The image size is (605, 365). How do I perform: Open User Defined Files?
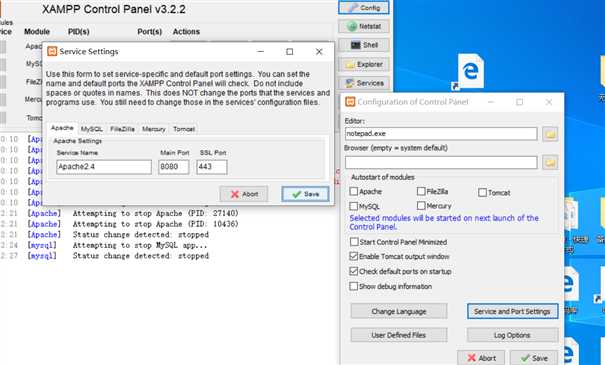(x=399, y=335)
